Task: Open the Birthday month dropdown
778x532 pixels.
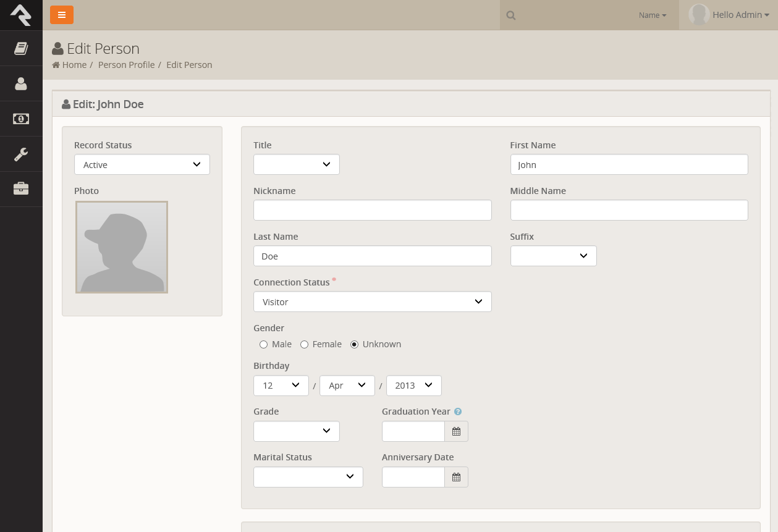Action: (x=347, y=386)
